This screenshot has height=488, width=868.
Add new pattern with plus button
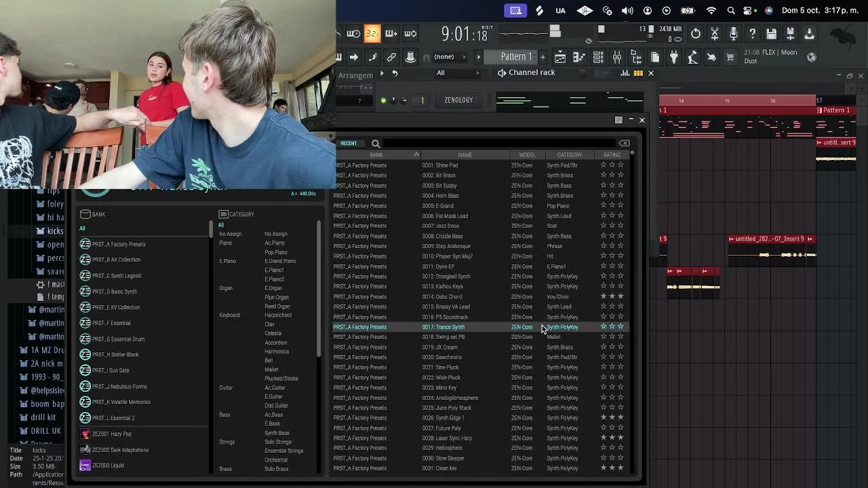[542, 57]
